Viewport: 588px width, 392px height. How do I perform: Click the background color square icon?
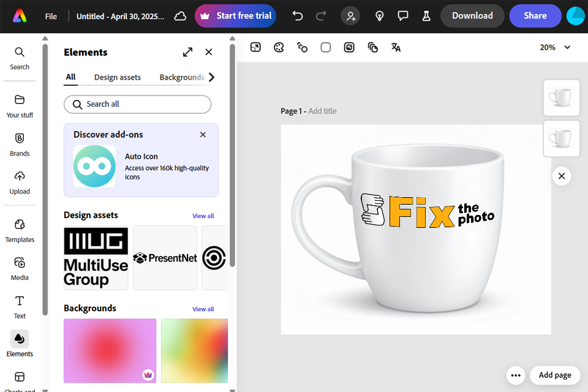pos(326,47)
